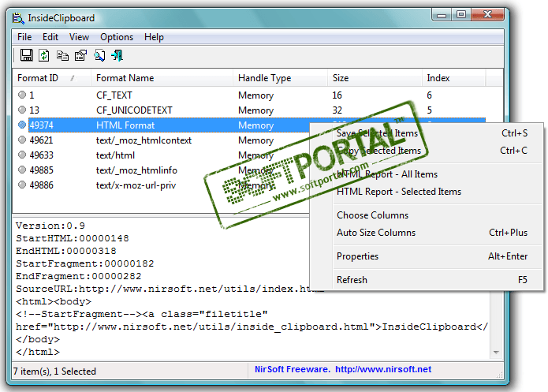Open the View menu

click(x=79, y=37)
